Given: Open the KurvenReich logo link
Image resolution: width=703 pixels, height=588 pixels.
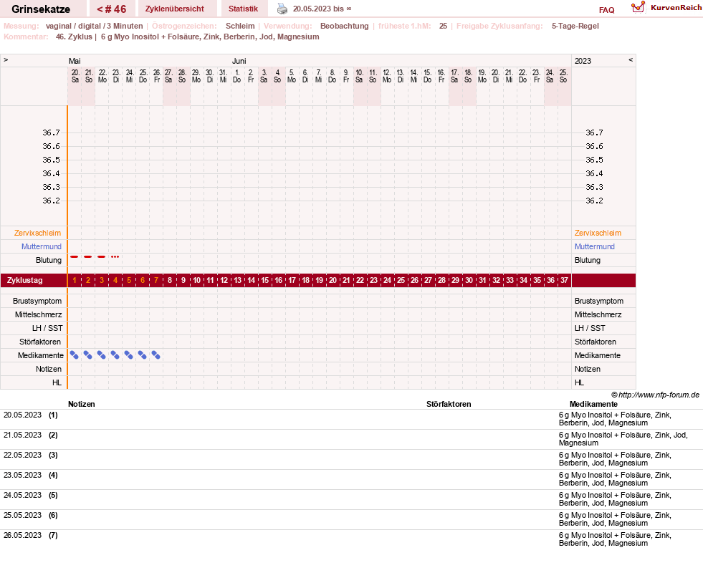Looking at the screenshot, I should pos(666,8).
